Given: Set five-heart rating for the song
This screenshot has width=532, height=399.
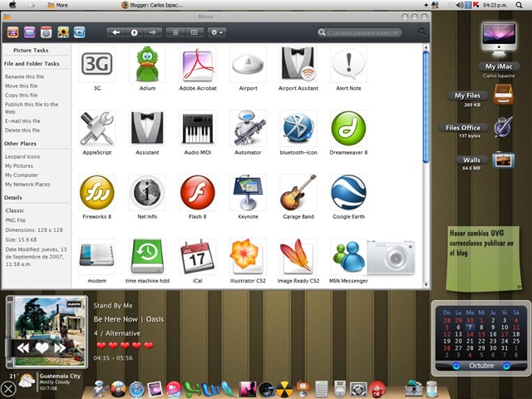Looking at the screenshot, I should pos(149,346).
